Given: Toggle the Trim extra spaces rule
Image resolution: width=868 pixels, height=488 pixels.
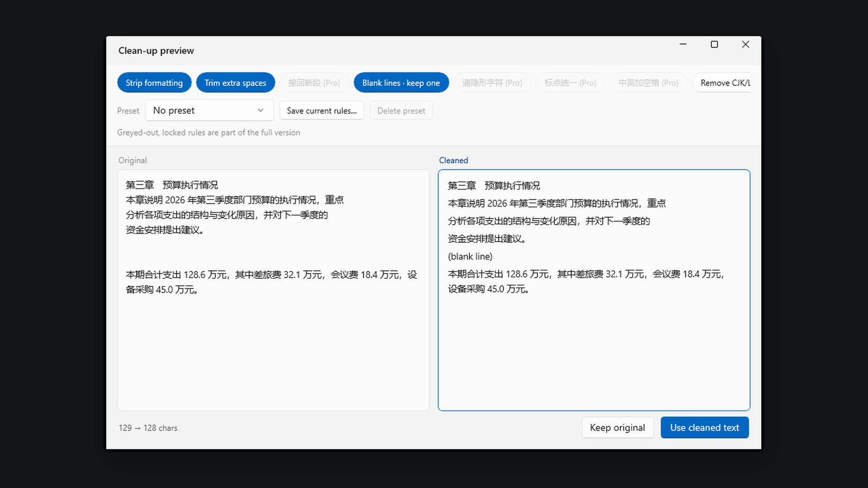Looking at the screenshot, I should 235,83.
